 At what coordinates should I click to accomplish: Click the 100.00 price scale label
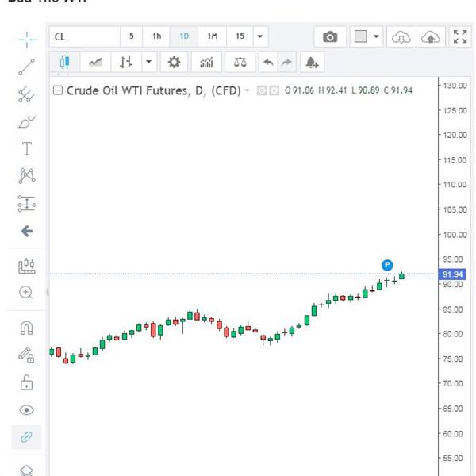pyautogui.click(x=455, y=235)
